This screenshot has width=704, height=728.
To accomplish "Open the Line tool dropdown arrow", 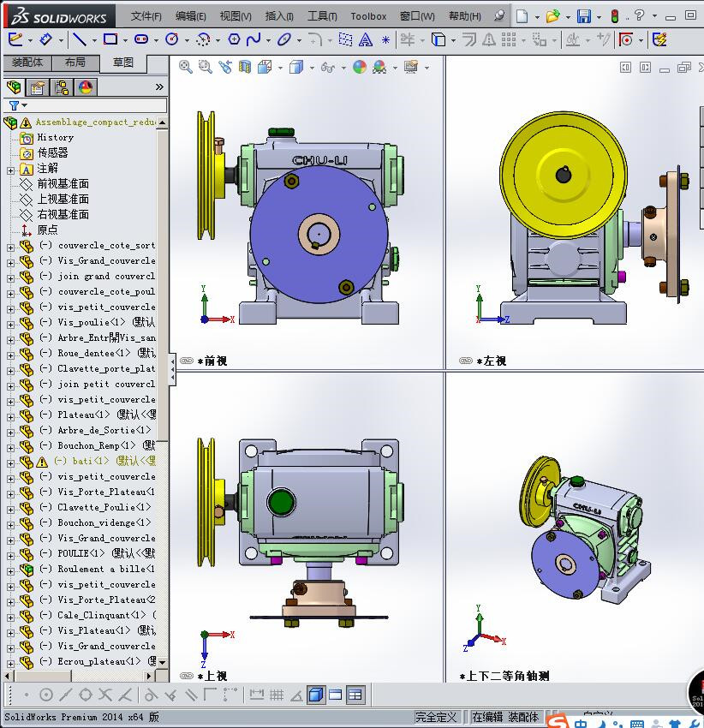I will click(94, 40).
